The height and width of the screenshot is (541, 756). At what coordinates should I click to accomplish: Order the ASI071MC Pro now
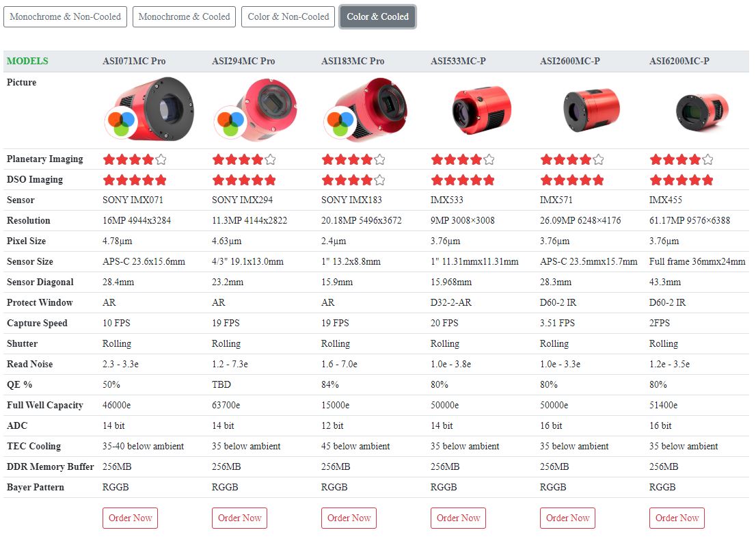(130, 518)
